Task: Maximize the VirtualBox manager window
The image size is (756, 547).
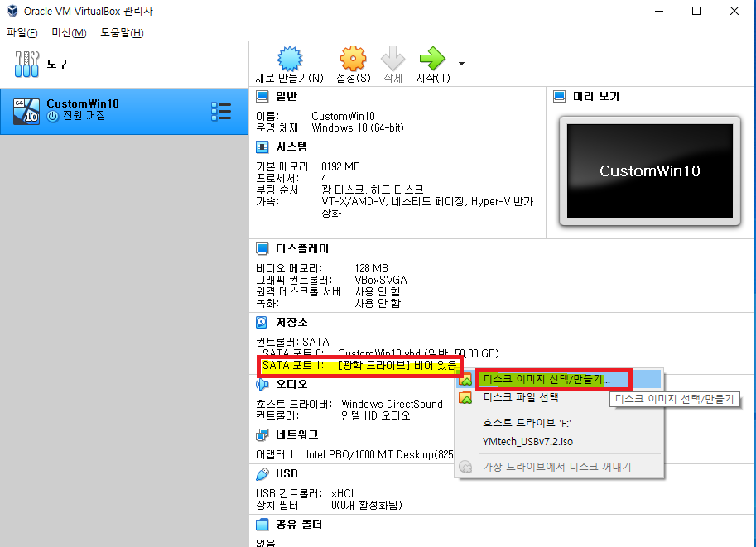Action: [x=696, y=11]
